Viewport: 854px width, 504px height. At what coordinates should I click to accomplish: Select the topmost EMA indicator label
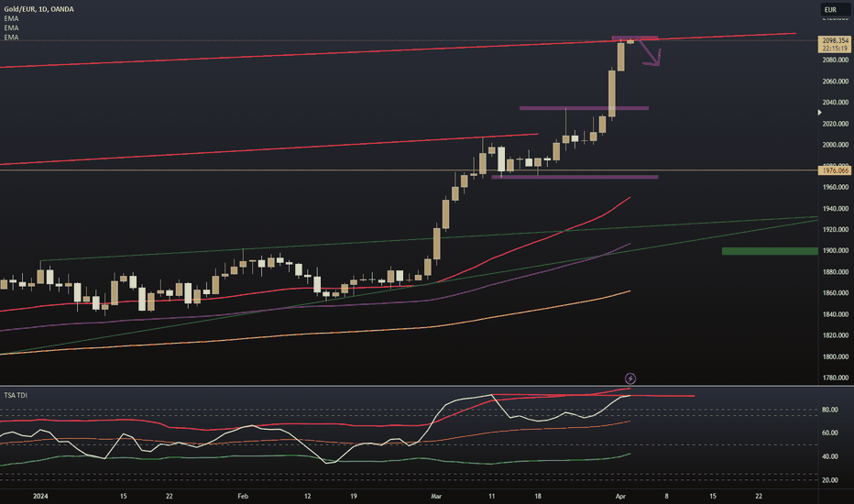[x=11, y=18]
